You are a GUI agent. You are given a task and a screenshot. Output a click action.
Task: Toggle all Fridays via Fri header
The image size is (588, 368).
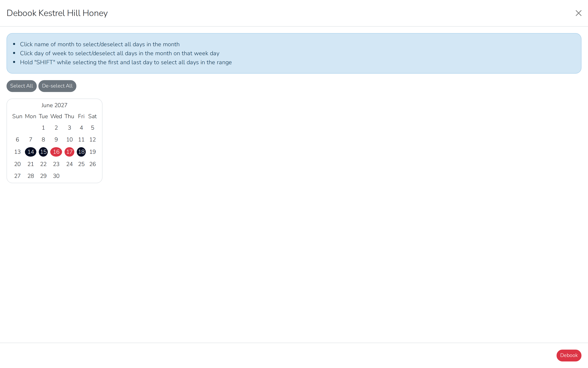[81, 116]
